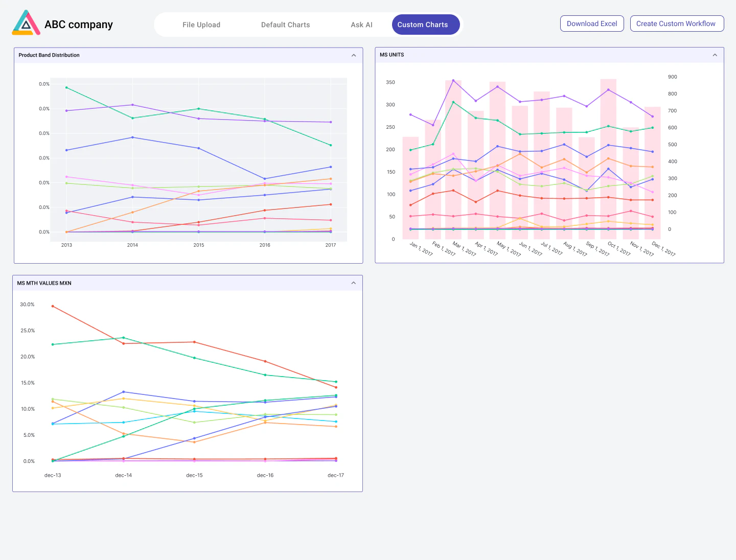Collapse the MS MTH VALUES MXN panel
This screenshot has height=560, width=736.
click(x=354, y=283)
